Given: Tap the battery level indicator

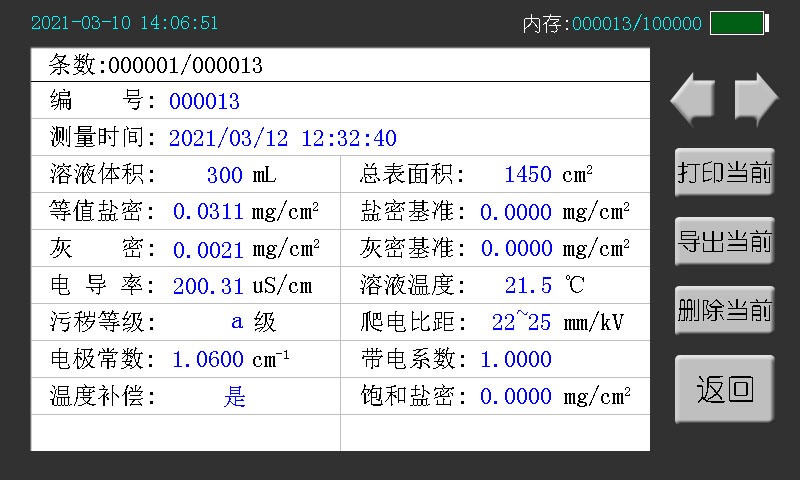Looking at the screenshot, I should point(738,23).
